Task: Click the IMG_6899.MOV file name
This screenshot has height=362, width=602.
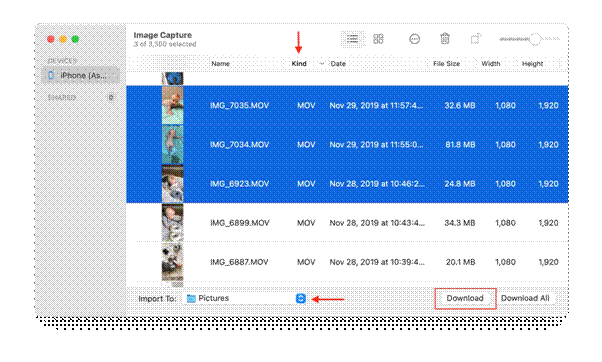Action: (x=239, y=223)
